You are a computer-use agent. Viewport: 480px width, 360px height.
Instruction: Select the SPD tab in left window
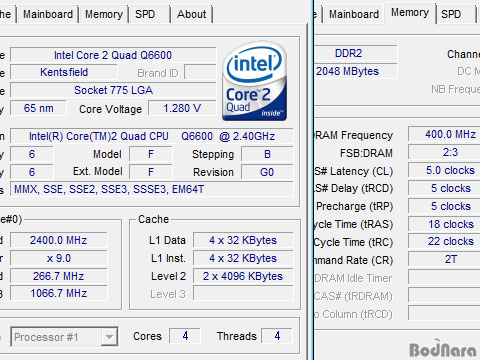[150, 15]
